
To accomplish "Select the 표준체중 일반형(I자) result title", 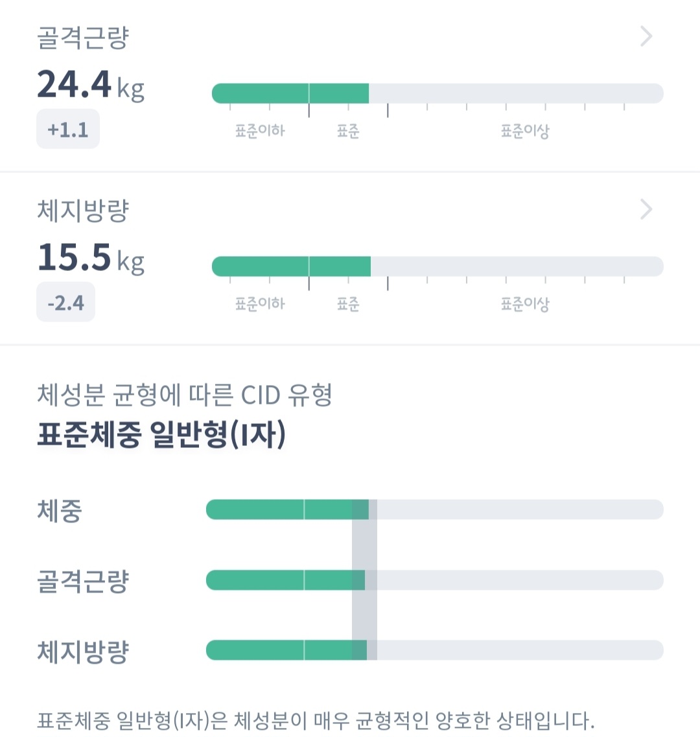I will coord(161,435).
